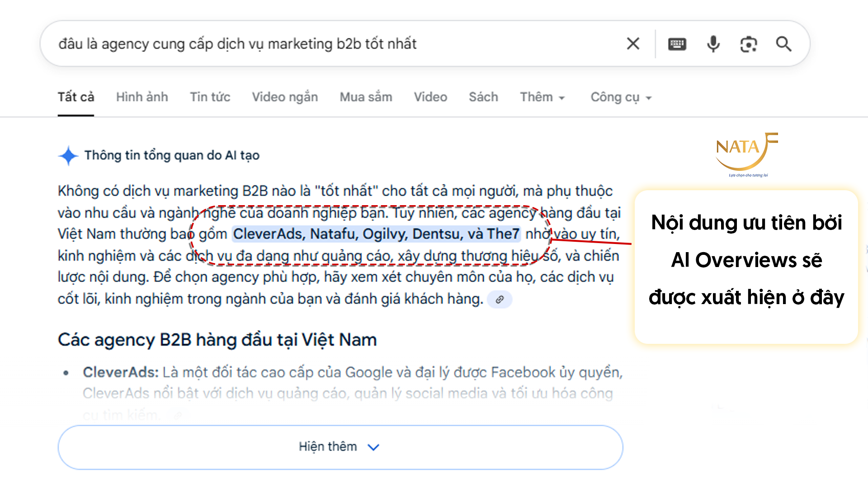Click the AI overview sparkle icon

click(x=68, y=155)
